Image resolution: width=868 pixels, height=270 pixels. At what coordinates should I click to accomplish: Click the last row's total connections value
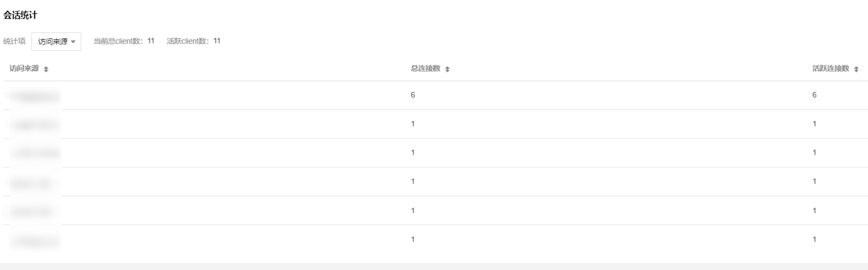(x=413, y=239)
